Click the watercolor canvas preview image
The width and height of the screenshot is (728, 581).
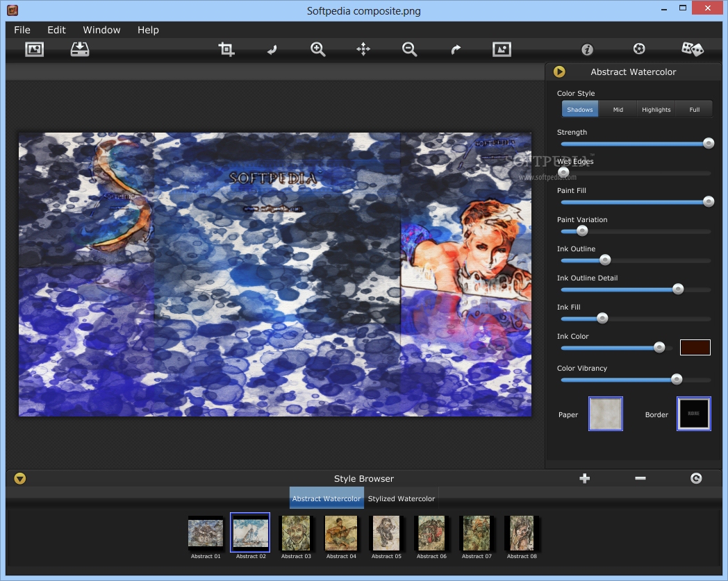(275, 274)
